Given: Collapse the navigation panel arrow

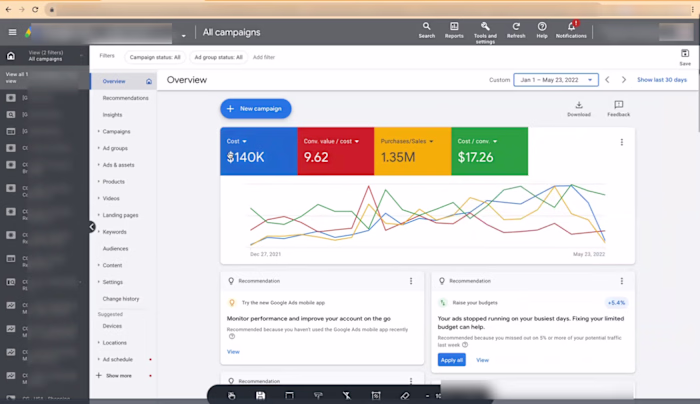Looking at the screenshot, I should [x=92, y=226].
